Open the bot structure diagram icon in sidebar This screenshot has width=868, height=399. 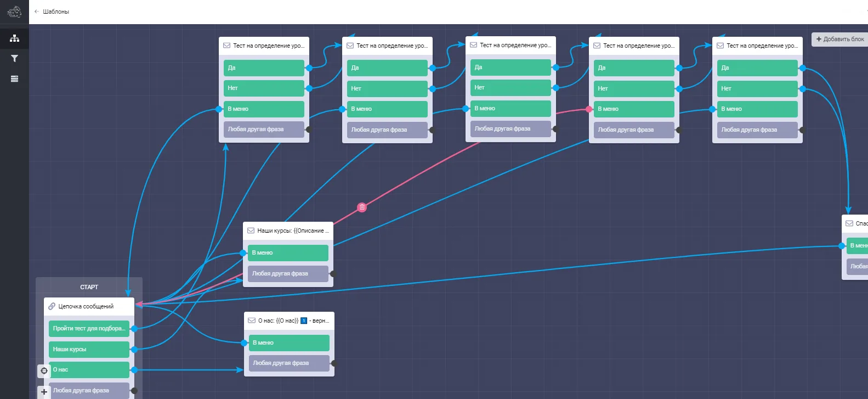[14, 38]
